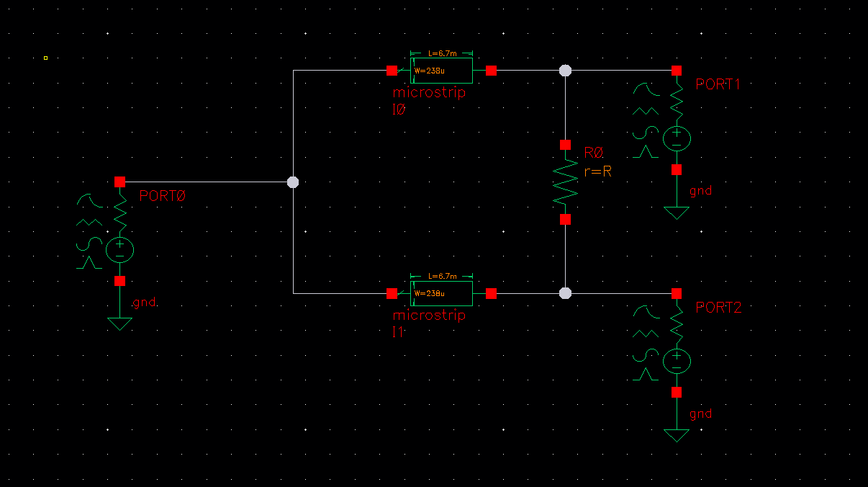Click the PORT0 positive terminal pin
The image size is (868, 487).
(x=119, y=182)
